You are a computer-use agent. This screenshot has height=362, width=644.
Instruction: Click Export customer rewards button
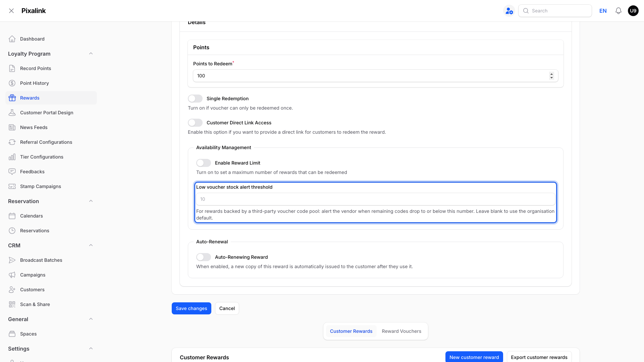pyautogui.click(x=539, y=357)
